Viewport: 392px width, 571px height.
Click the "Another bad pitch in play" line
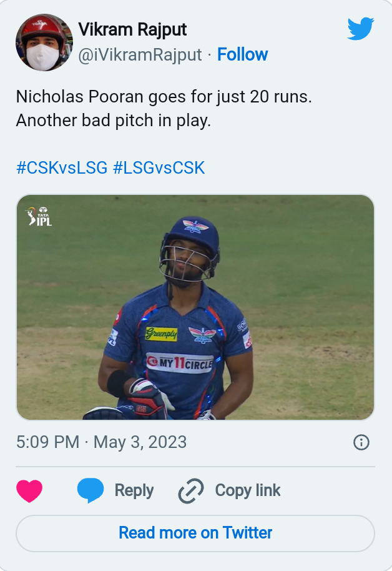pos(114,121)
